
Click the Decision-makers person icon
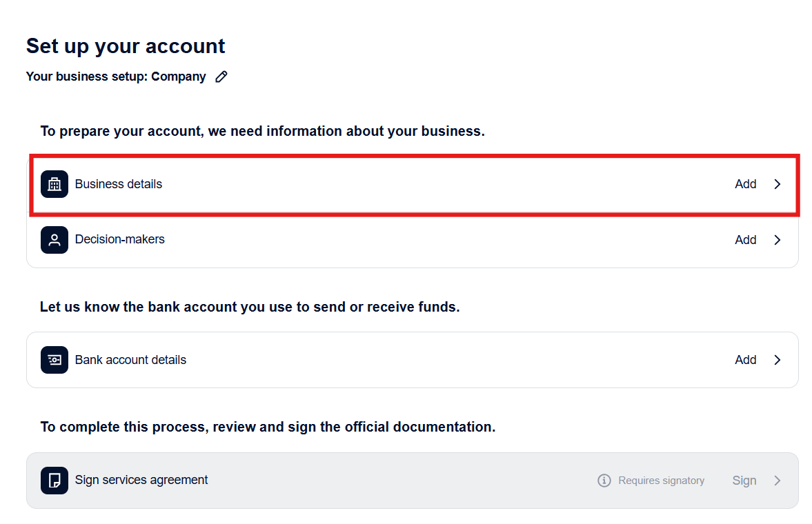(55, 240)
